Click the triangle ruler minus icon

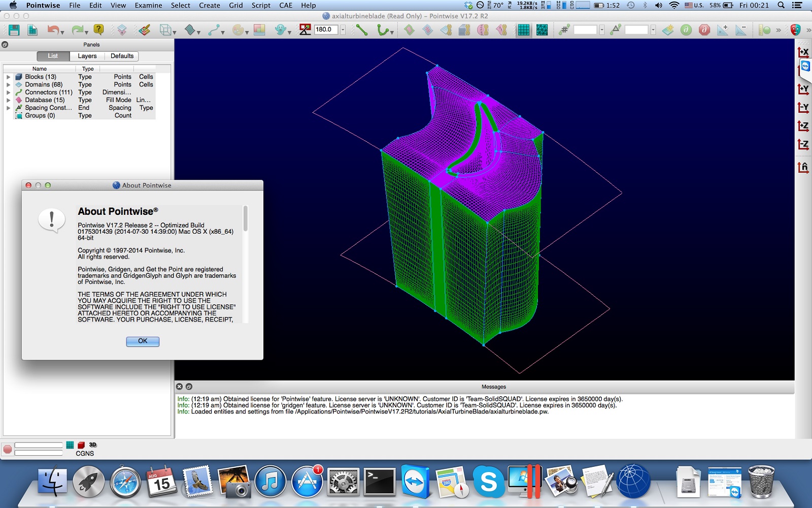[x=741, y=30]
